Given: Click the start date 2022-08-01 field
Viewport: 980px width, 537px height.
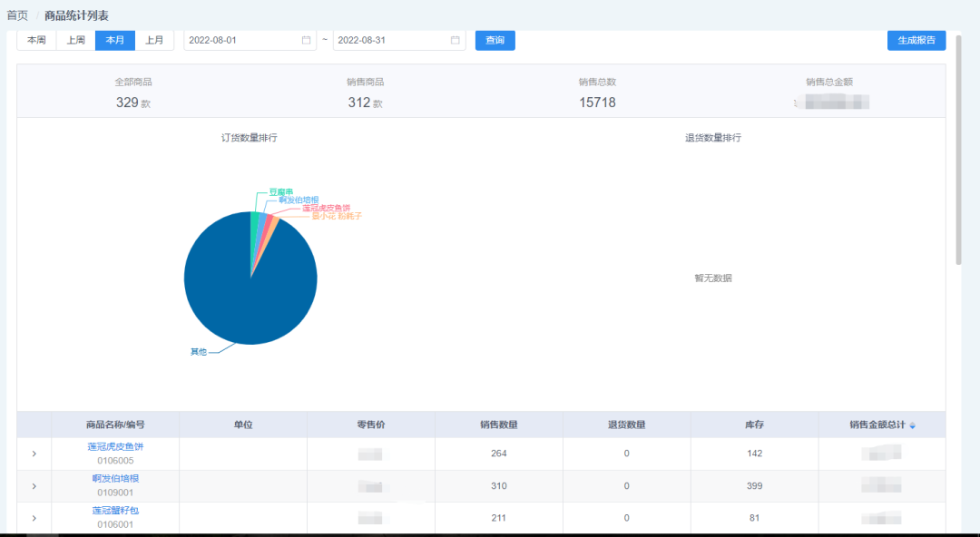Looking at the screenshot, I should pyautogui.click(x=240, y=40).
